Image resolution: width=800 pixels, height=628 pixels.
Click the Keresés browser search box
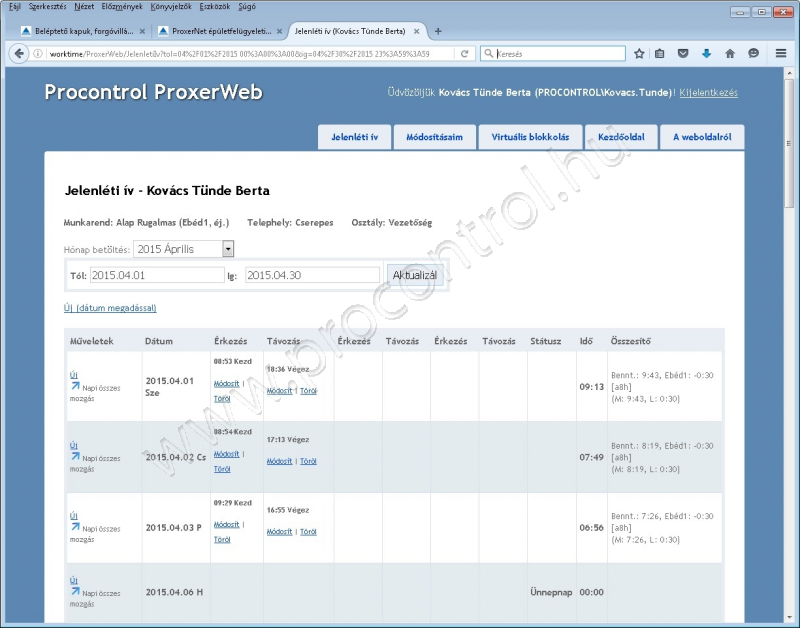pos(553,54)
